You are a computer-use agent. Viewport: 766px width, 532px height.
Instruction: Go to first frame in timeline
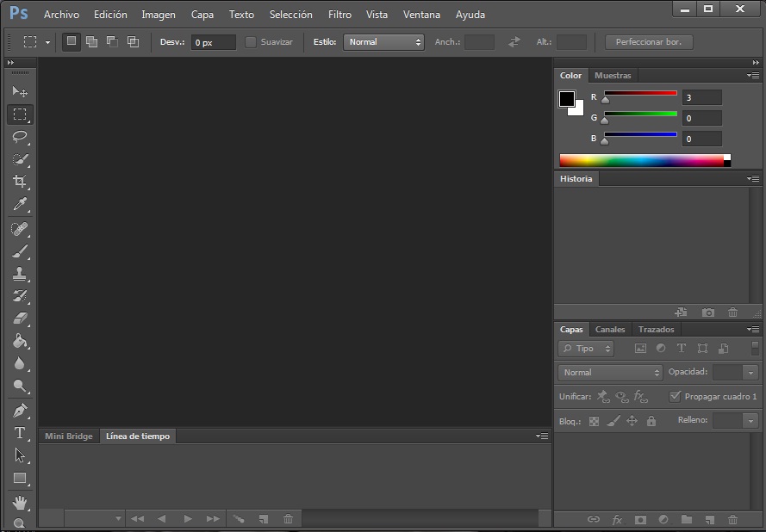(x=137, y=519)
